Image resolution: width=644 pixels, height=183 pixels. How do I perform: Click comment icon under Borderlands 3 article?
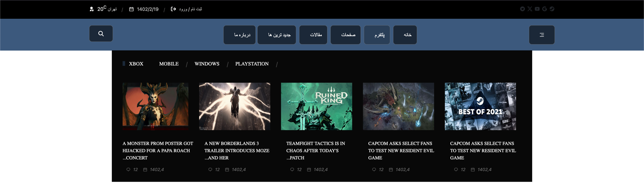(210, 169)
